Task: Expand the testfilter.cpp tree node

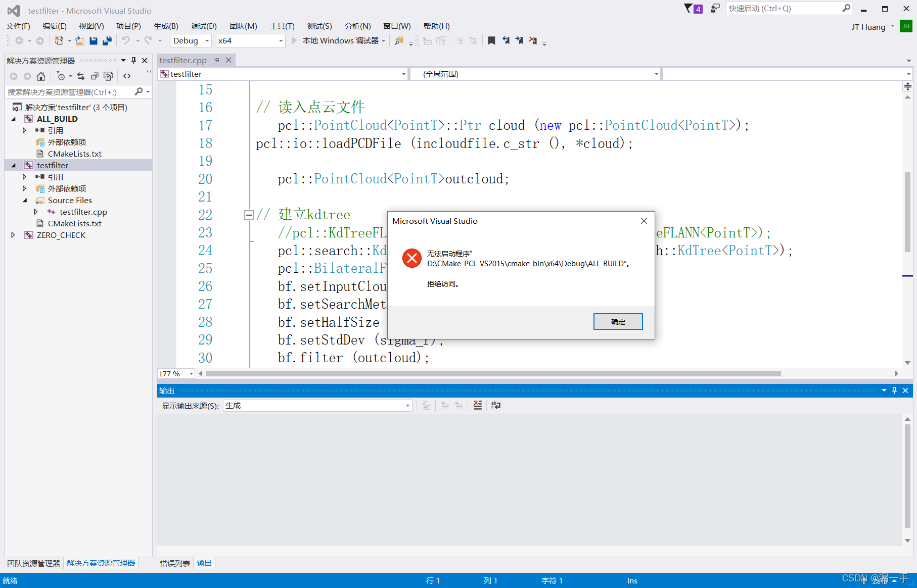Action: coord(35,212)
